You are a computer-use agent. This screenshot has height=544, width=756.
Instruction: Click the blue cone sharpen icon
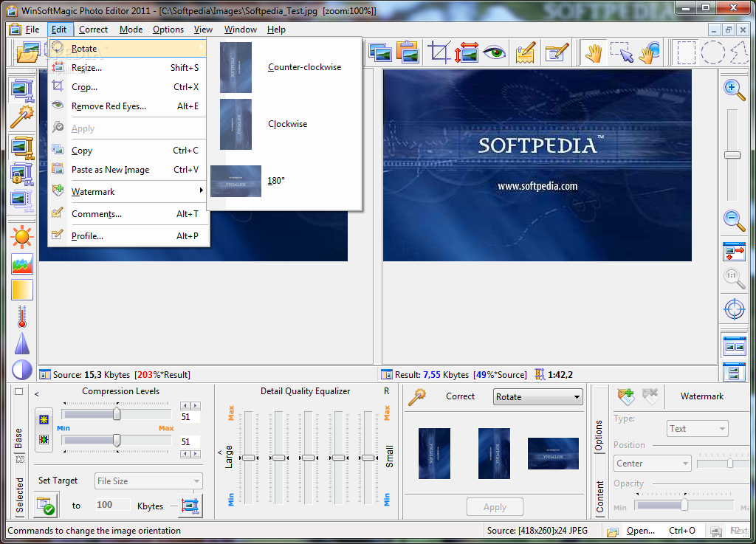(x=21, y=344)
